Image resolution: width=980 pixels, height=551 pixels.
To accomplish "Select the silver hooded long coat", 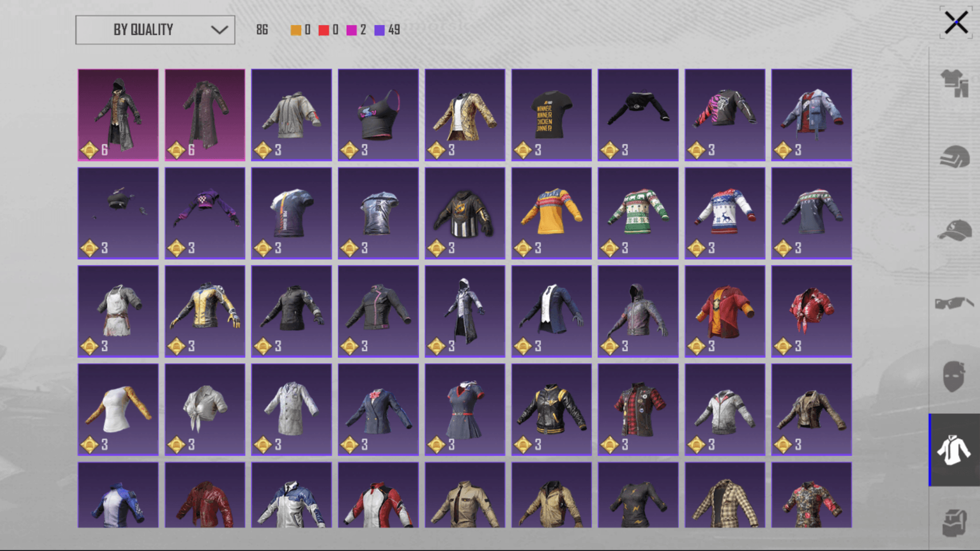I will [x=465, y=311].
